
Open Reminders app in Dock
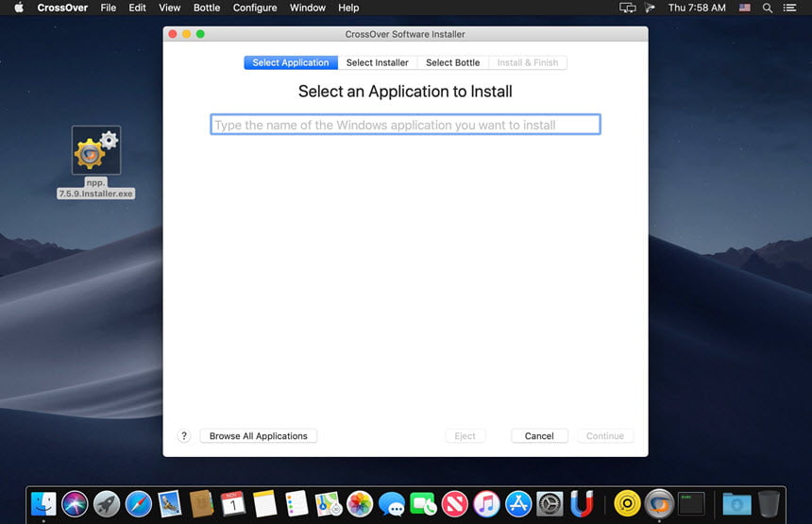pyautogui.click(x=296, y=503)
